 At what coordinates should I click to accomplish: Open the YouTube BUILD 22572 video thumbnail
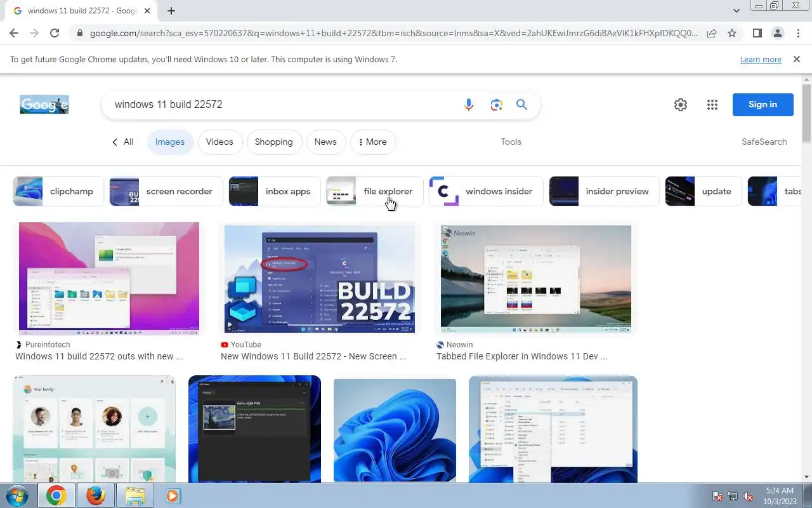320,279
